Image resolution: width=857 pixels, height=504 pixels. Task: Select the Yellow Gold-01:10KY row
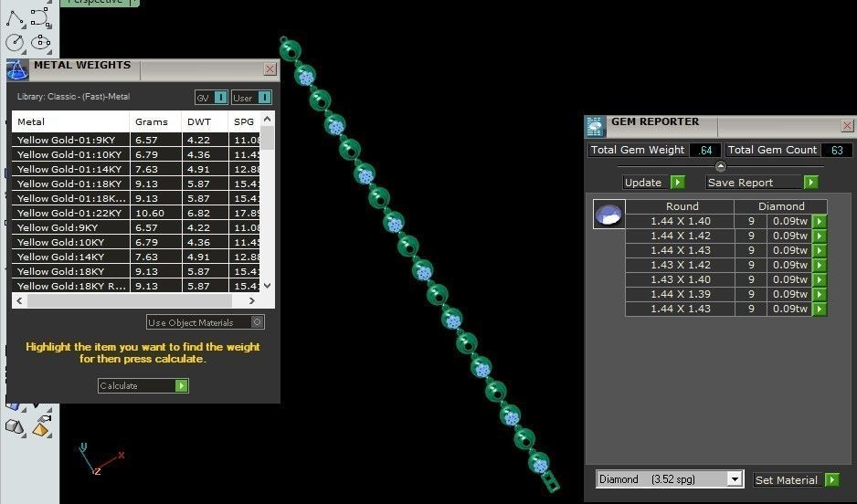tap(135, 154)
